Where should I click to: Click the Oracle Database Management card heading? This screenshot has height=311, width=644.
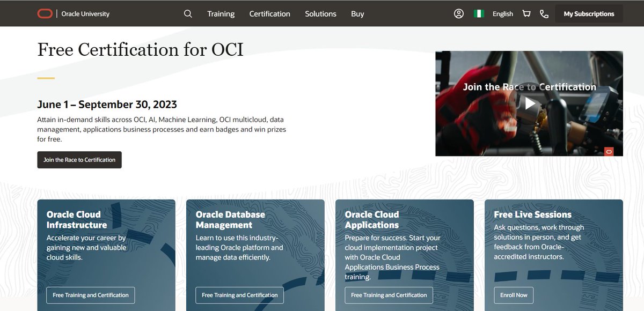[230, 219]
